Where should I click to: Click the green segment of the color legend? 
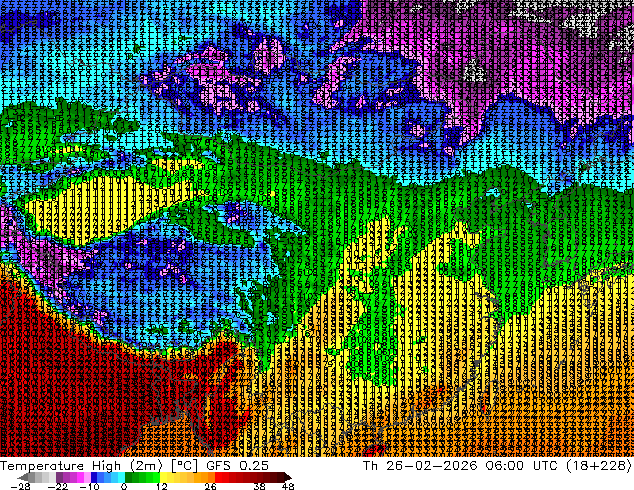(x=142, y=477)
